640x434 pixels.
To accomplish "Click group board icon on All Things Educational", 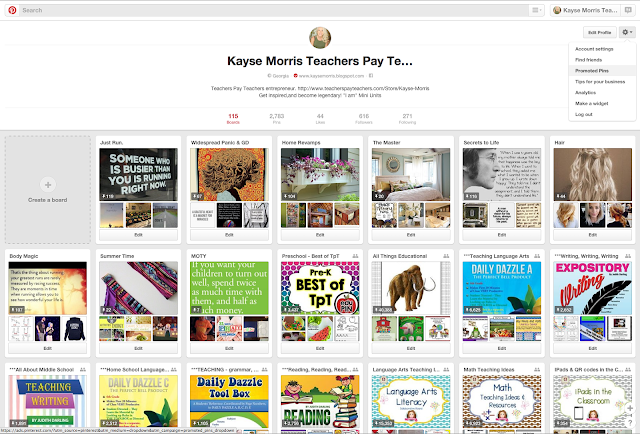I will 446,256.
